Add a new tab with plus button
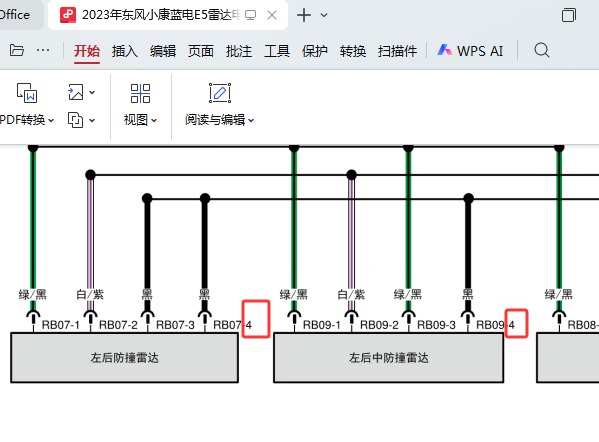 pos(304,15)
